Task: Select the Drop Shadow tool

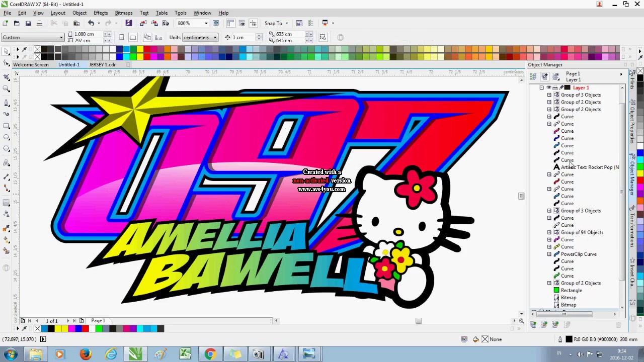Action: (6, 203)
